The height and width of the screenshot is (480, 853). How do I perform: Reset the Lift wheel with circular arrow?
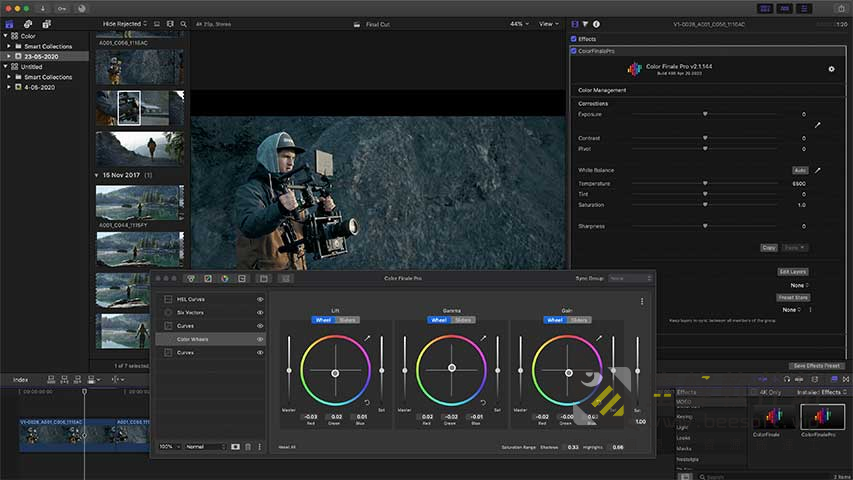click(367, 403)
